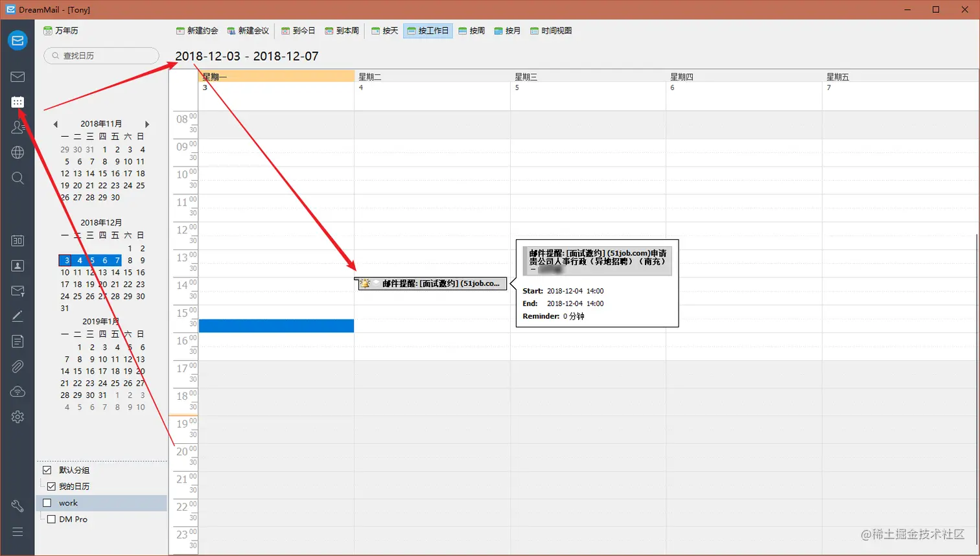Switch to 时间视图 timeline view

(x=551, y=30)
